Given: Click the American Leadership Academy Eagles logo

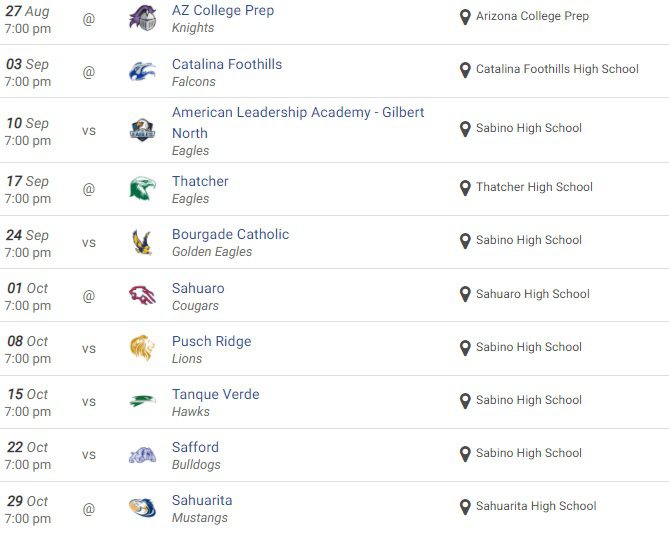Looking at the screenshot, I should [143, 130].
